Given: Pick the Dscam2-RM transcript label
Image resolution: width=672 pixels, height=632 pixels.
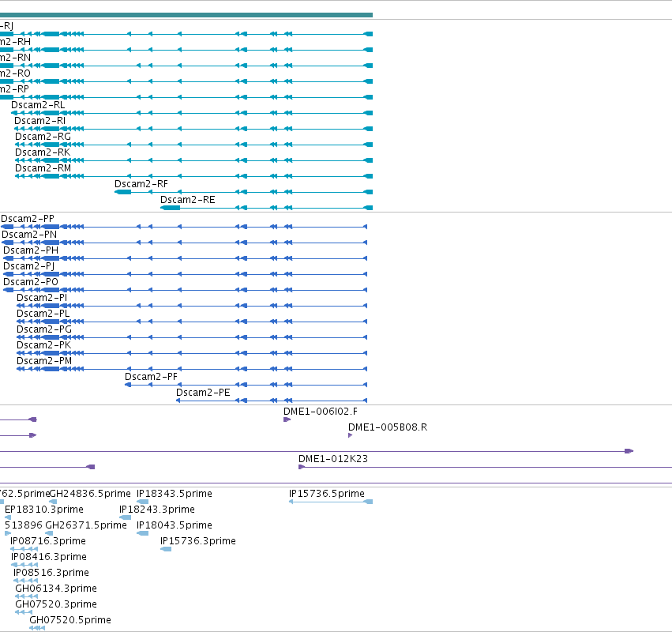Looking at the screenshot, I should pyautogui.click(x=43, y=168).
